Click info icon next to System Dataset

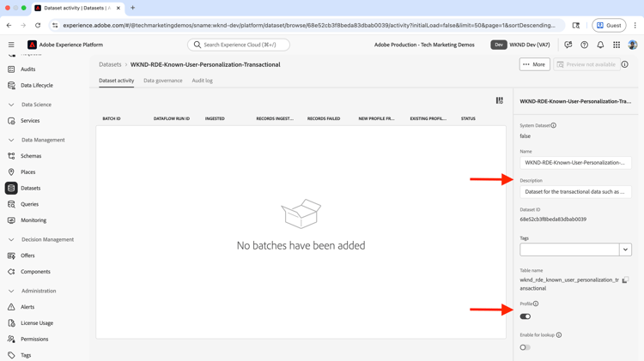(554, 125)
